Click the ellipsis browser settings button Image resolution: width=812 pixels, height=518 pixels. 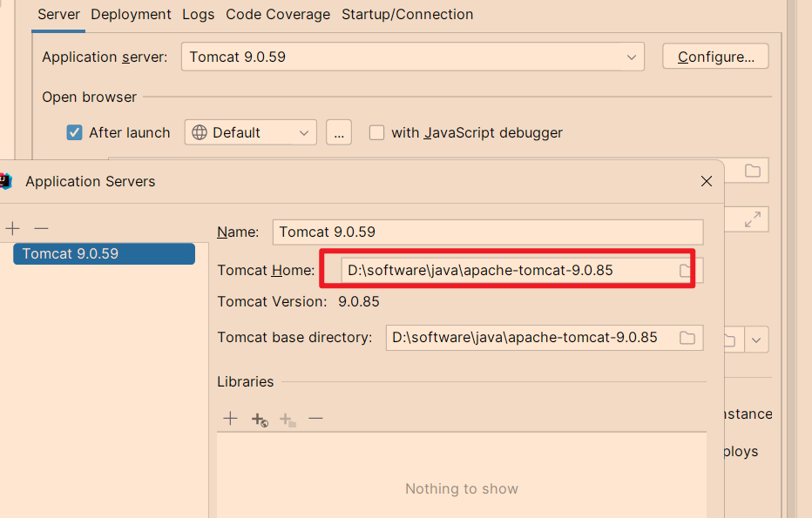tap(339, 132)
